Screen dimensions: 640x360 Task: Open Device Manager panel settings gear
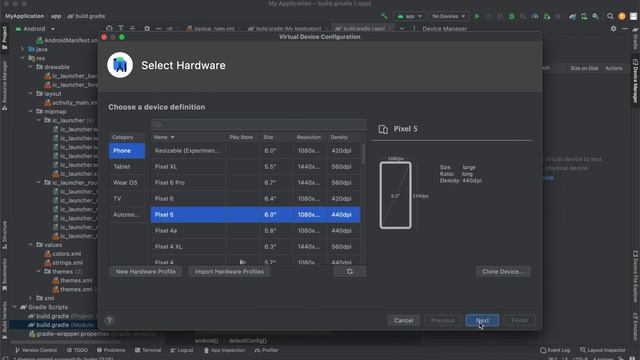613,29
